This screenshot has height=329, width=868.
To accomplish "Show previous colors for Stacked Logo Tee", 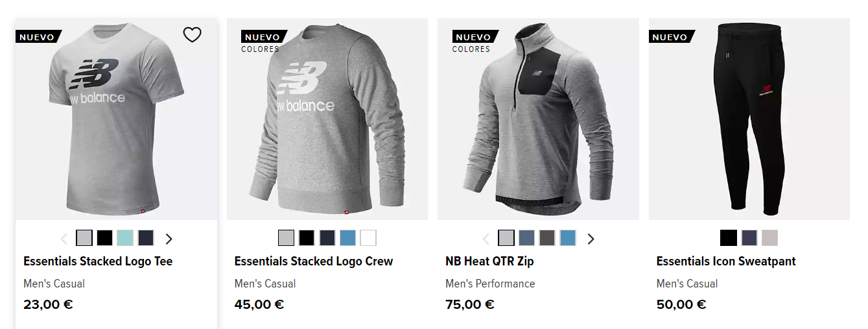I will click(64, 239).
